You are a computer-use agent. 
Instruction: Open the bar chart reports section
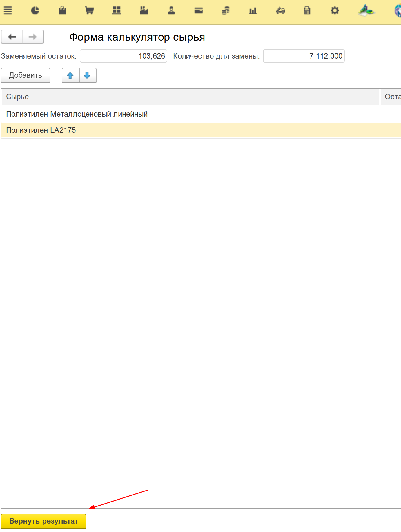coord(253,11)
